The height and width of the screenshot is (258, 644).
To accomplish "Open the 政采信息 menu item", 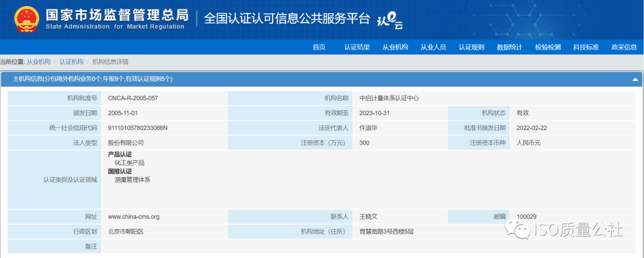I will point(624,47).
